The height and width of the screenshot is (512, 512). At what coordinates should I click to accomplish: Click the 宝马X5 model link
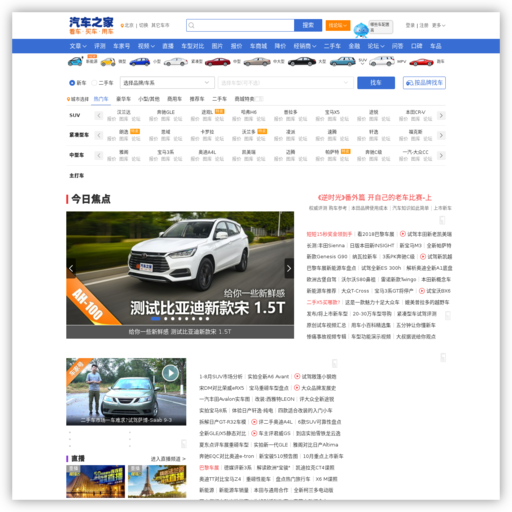pos(332,112)
